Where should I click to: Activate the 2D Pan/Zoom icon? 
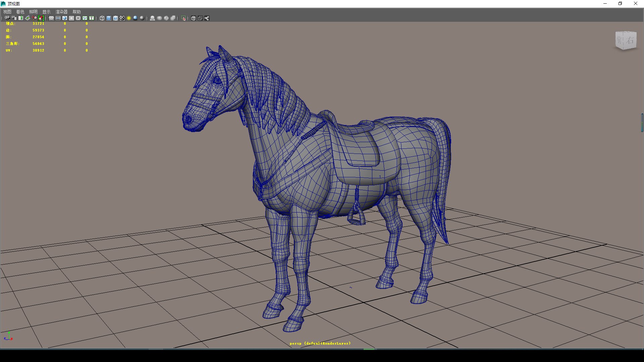pyautogui.click(x=34, y=18)
